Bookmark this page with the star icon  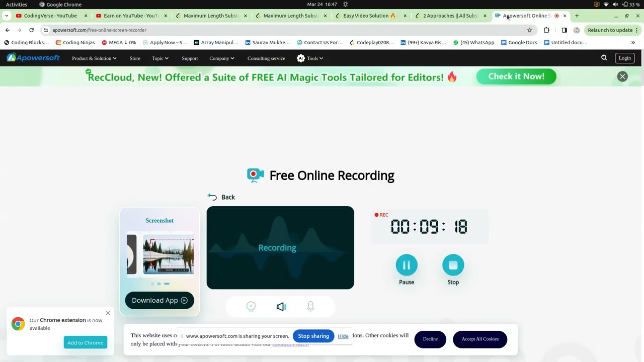(529, 30)
